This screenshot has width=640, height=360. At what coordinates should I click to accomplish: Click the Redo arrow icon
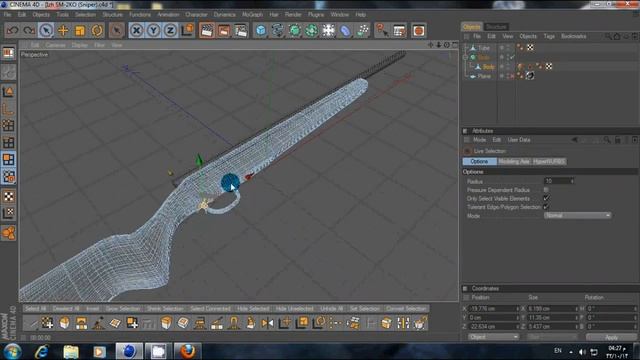click(x=29, y=31)
